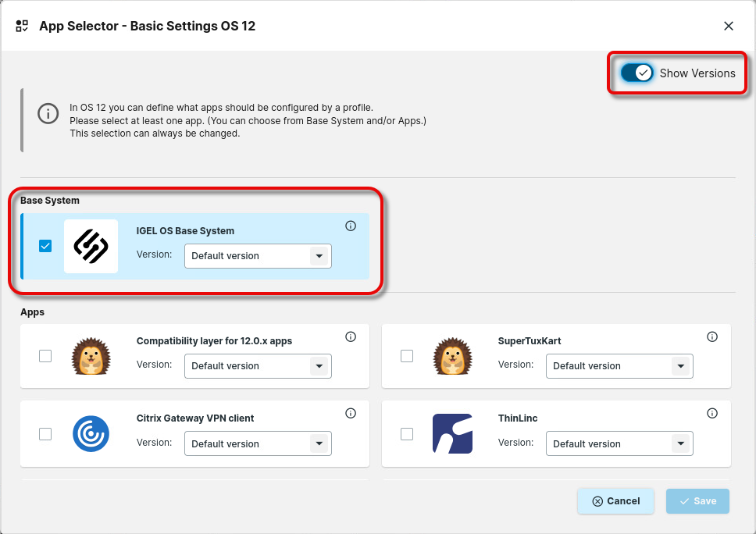Click the Compatibility layer hedgehog icon
Viewport: 756px width, 534px height.
click(91, 356)
